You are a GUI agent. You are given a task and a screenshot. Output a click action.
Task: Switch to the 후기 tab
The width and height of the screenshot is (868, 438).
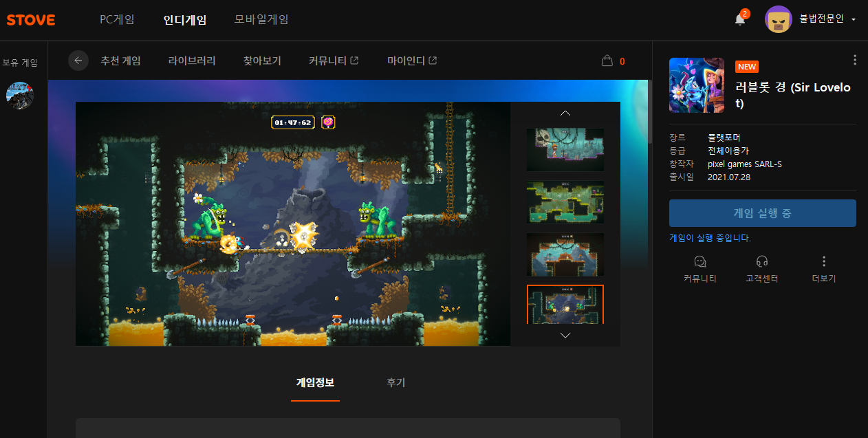[395, 382]
